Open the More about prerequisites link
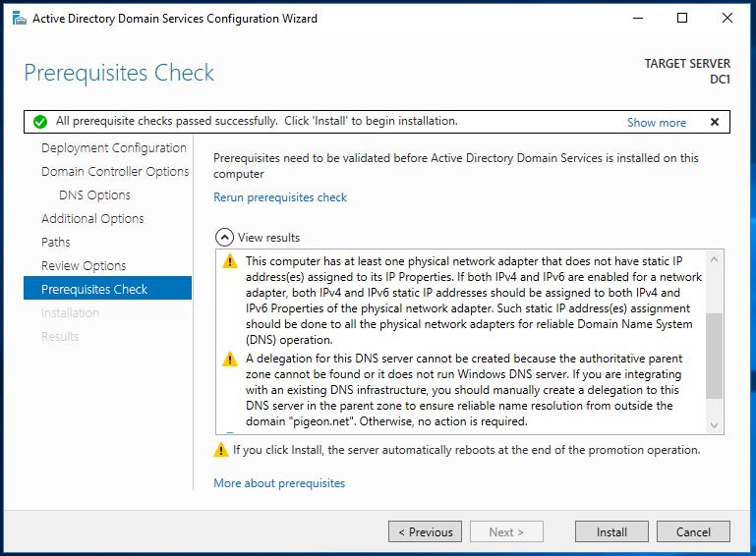The width and height of the screenshot is (756, 556). click(279, 483)
